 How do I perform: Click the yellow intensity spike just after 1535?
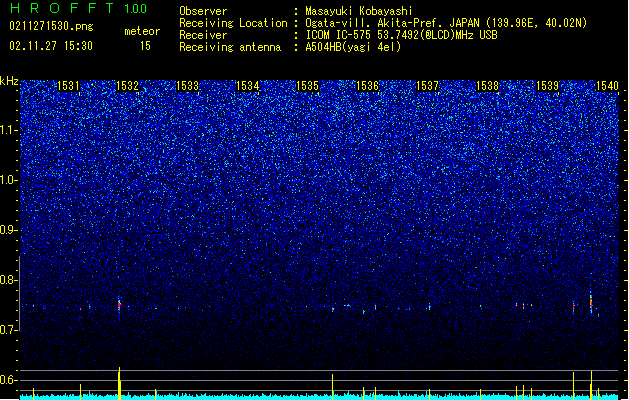333,386
